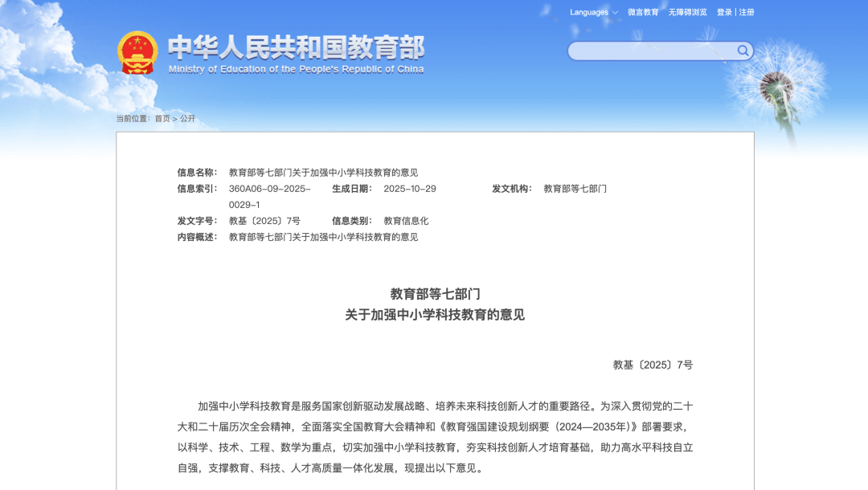Click the magnifier search icon
Viewport: 868px width, 490px height.
tap(743, 51)
